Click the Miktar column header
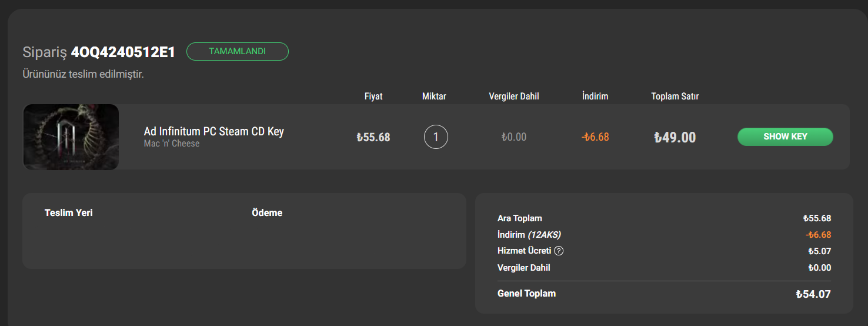The height and width of the screenshot is (326, 868). 434,96
